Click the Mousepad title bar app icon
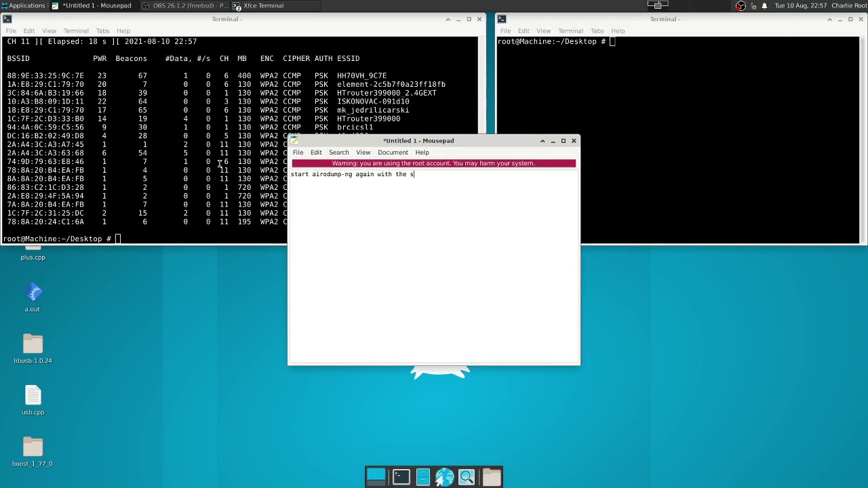868x488 pixels. click(295, 140)
